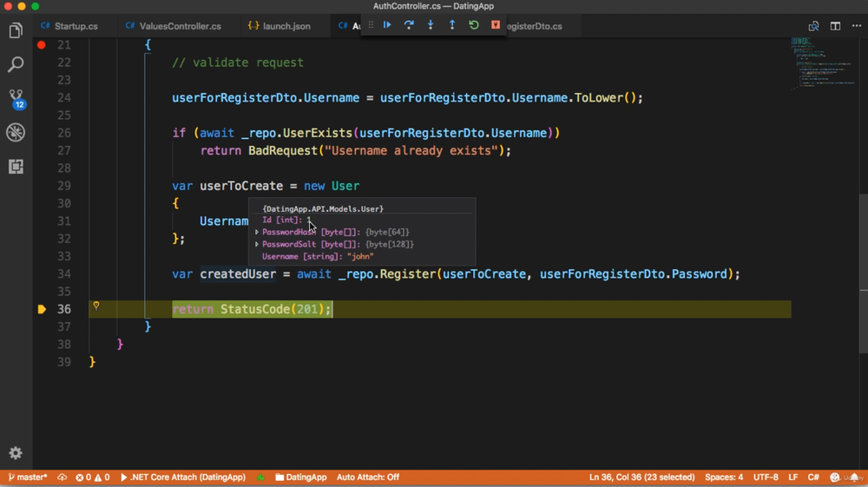Open the Extensions view in activity bar
The image size is (868, 487).
[16, 167]
